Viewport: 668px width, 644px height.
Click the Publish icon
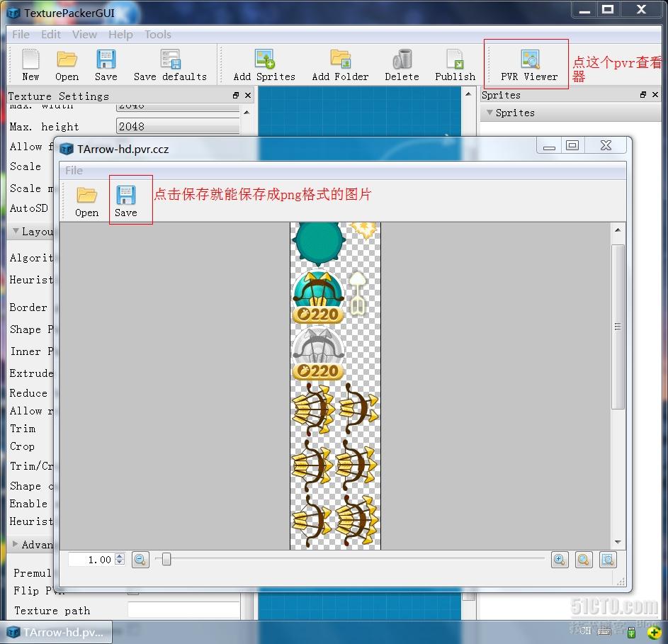(x=455, y=64)
